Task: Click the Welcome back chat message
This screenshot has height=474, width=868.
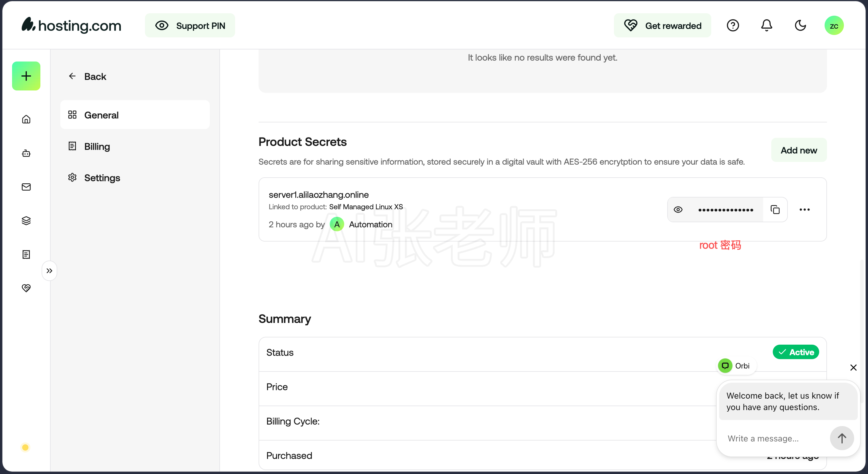Action: click(788, 402)
